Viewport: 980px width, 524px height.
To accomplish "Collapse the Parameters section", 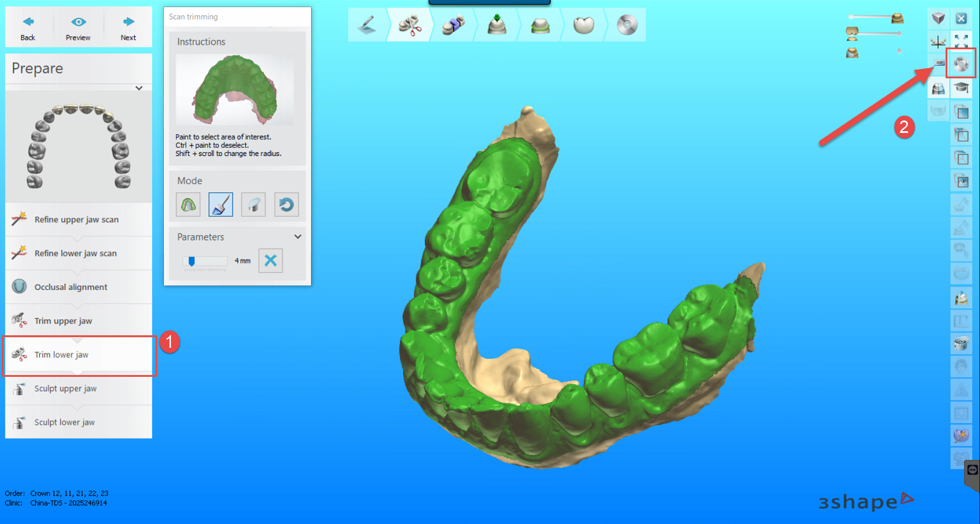I will pos(298,237).
